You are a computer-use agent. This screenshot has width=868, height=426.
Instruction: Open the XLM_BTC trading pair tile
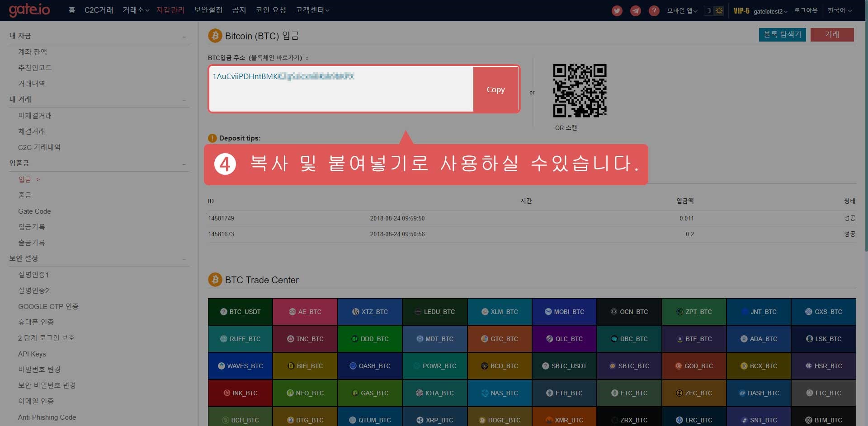coord(500,312)
